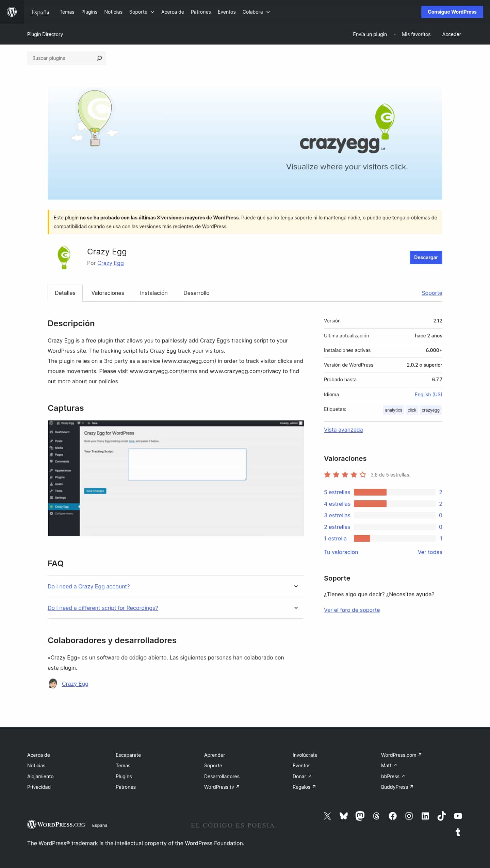Click the click tag

pyautogui.click(x=412, y=410)
